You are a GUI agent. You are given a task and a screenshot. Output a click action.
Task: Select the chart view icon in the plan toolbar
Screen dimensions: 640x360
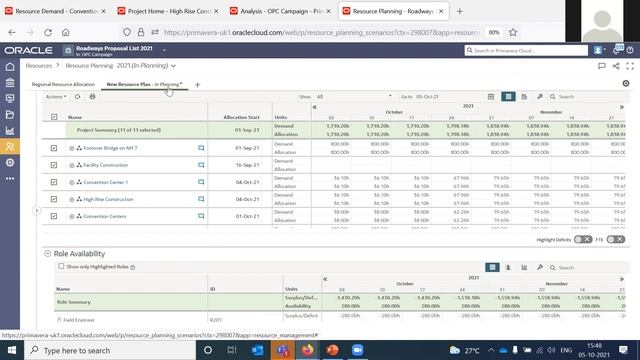click(524, 97)
